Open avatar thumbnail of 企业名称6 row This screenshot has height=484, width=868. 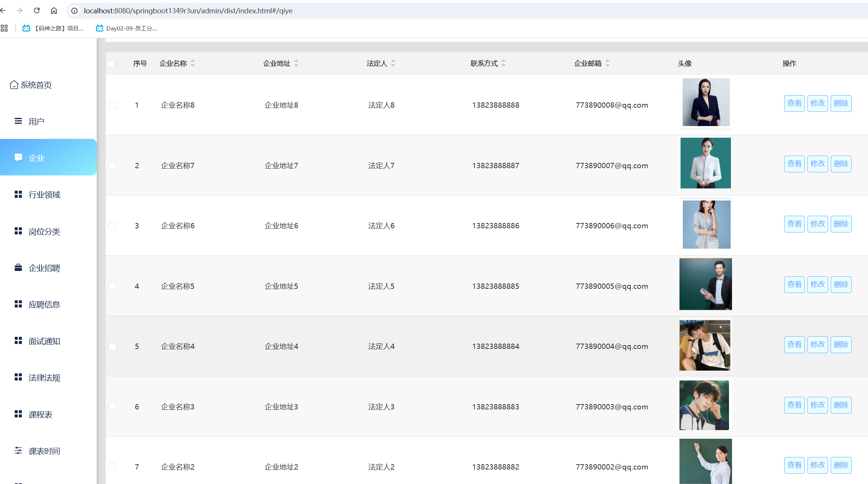pos(706,224)
